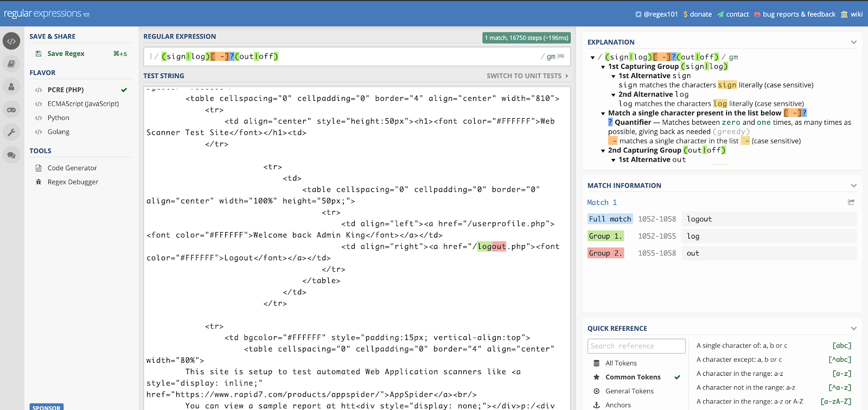This screenshot has height=410, width=868.
Task: Collapse the Match Information panel
Action: coord(853,185)
